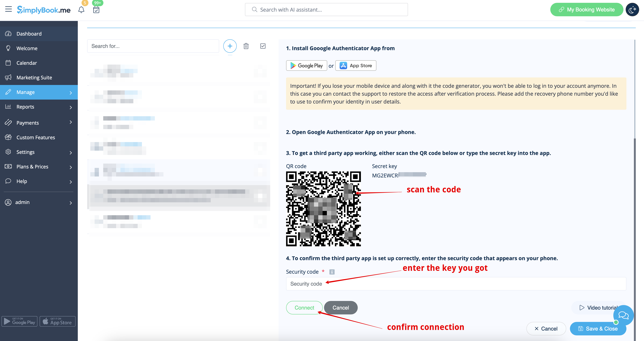Image resolution: width=644 pixels, height=341 pixels.
Task: Open notifications bell icon
Action: (81, 10)
